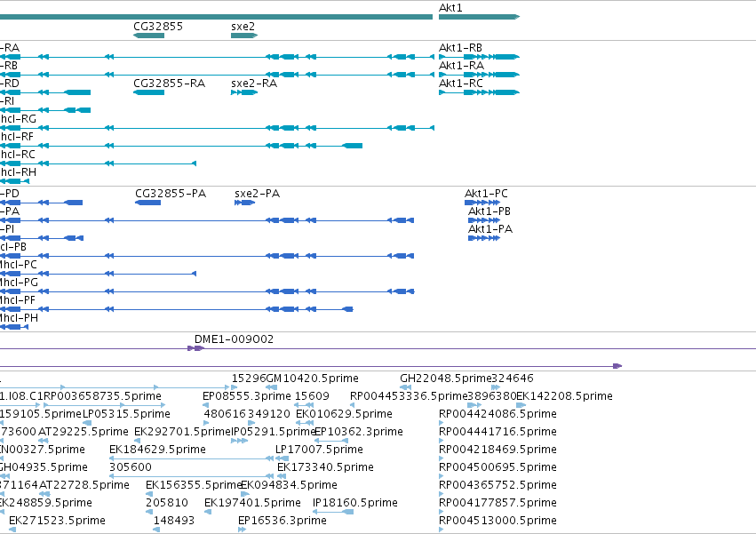The width and height of the screenshot is (756, 534).
Task: Click the AT29225.5prime EST label
Action: point(84,432)
